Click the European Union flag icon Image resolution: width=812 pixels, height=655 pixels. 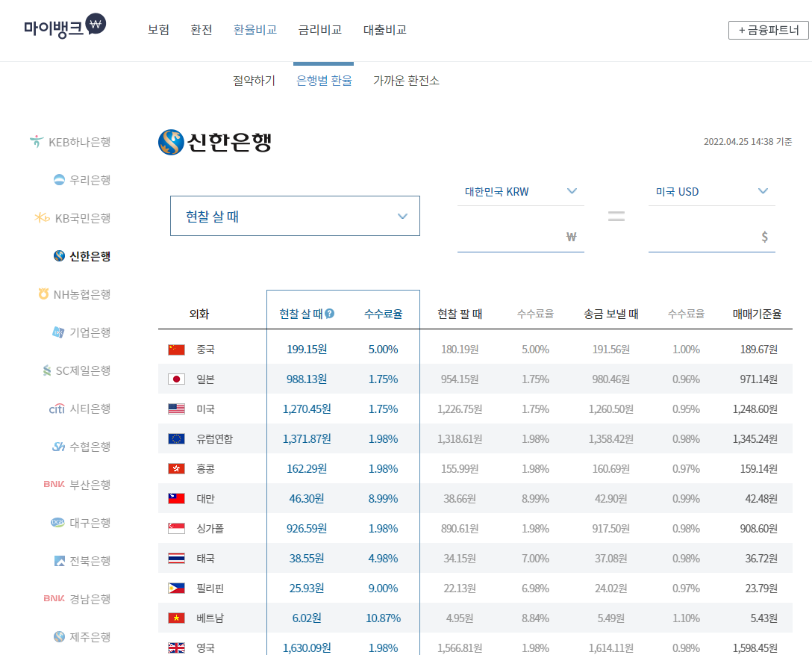pos(177,439)
